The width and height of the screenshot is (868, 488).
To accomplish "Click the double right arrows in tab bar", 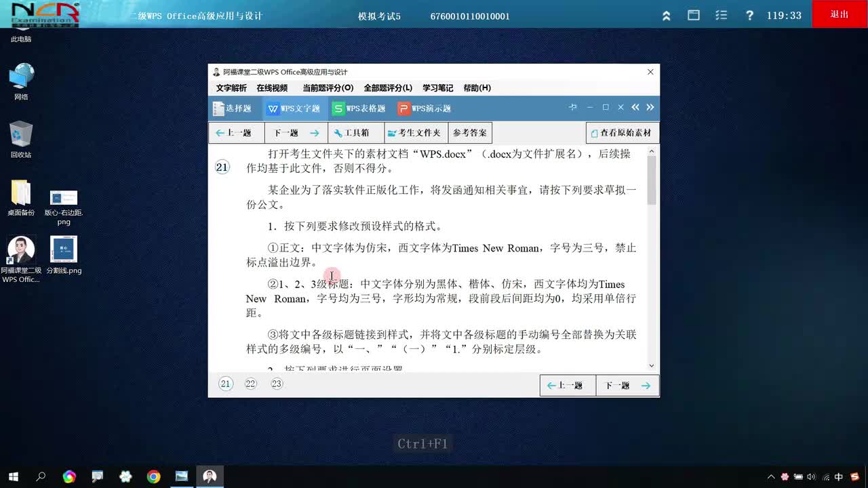I will 650,108.
